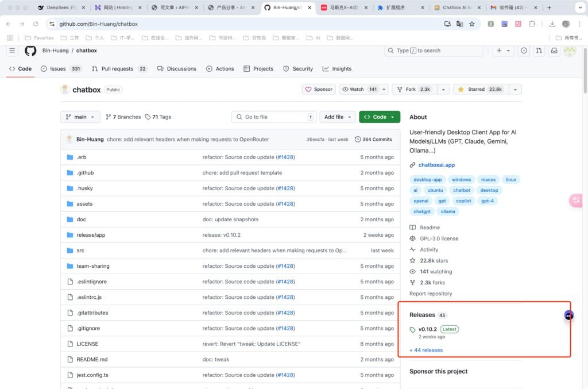
Task: Open the Issues tab
Action: [x=61, y=68]
